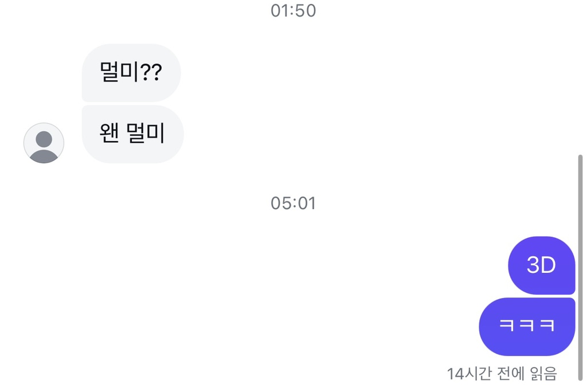Viewport: 587px width, 392px height.
Task: Click the word "왠" in the second message
Action: (x=109, y=133)
